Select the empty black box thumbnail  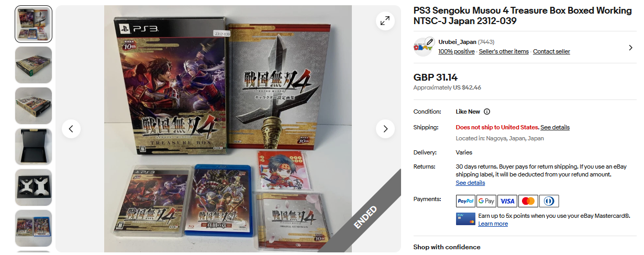pos(34,147)
